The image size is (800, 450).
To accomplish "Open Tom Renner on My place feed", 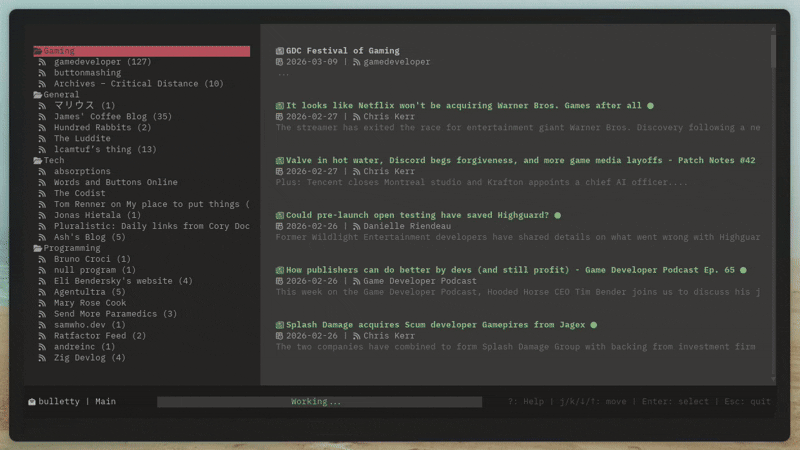I will 152,205.
